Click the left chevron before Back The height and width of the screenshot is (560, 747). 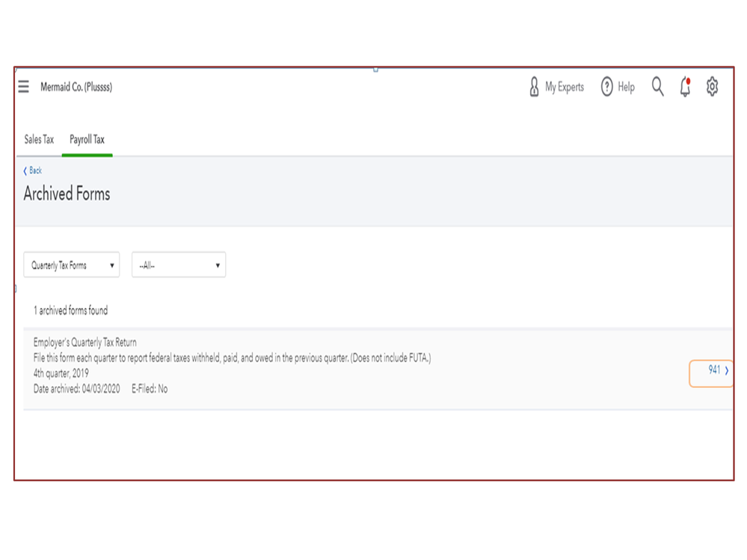(x=25, y=171)
